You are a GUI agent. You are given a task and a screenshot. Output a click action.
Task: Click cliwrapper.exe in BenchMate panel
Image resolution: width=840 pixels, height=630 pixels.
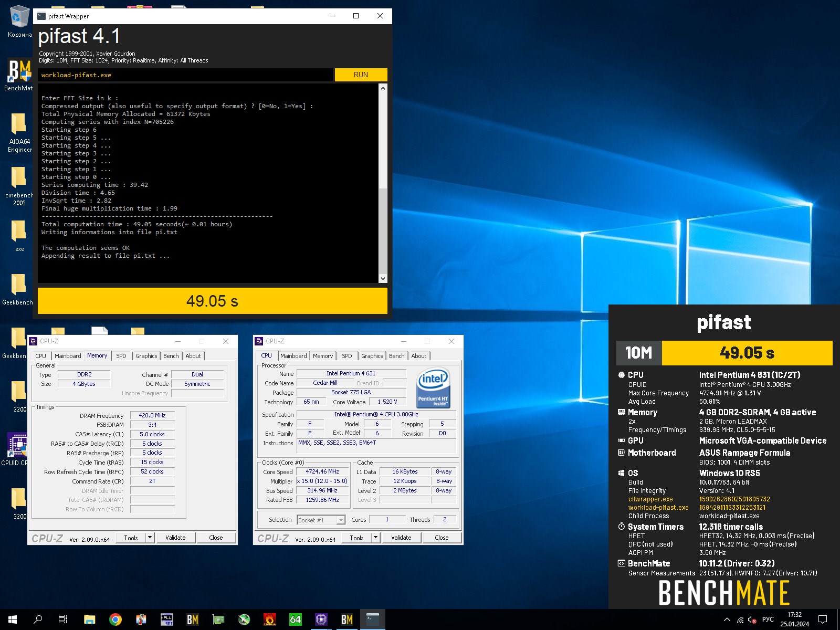pyautogui.click(x=650, y=499)
